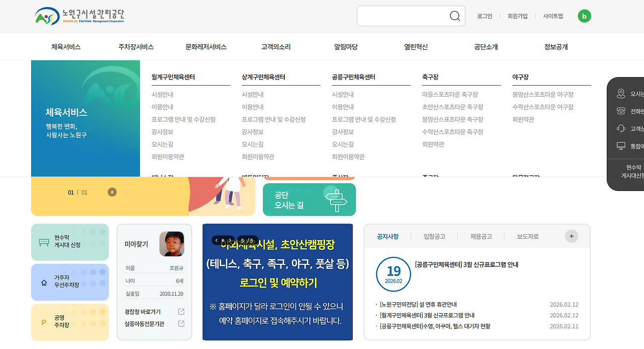Switch to the 보도자료 tab
Screen dimensions: 644x349
(x=528, y=236)
